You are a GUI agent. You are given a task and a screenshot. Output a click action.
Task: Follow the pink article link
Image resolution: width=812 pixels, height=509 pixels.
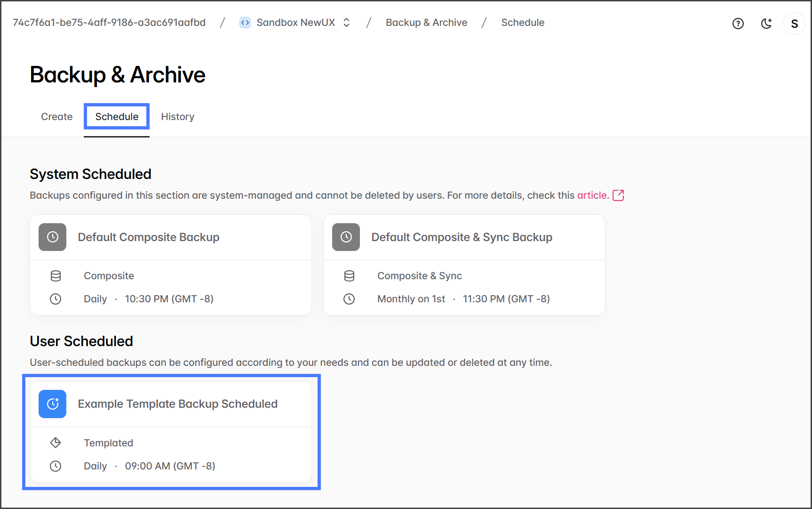click(x=593, y=195)
